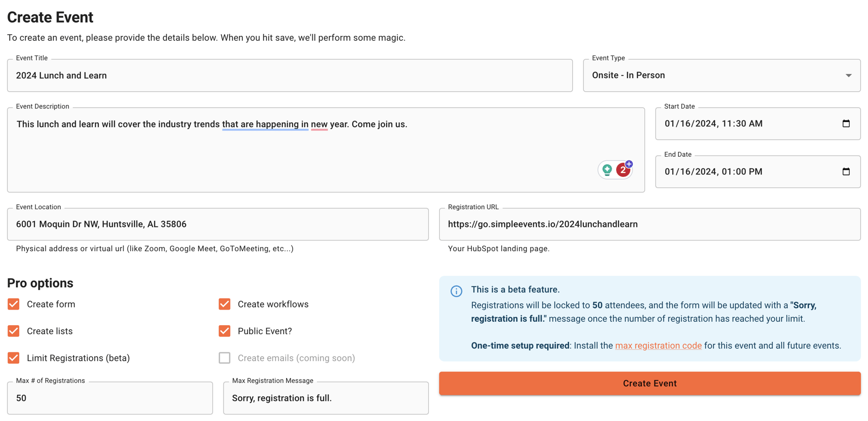Toggle the Public Event? checkbox
The image size is (868, 421).
225,331
